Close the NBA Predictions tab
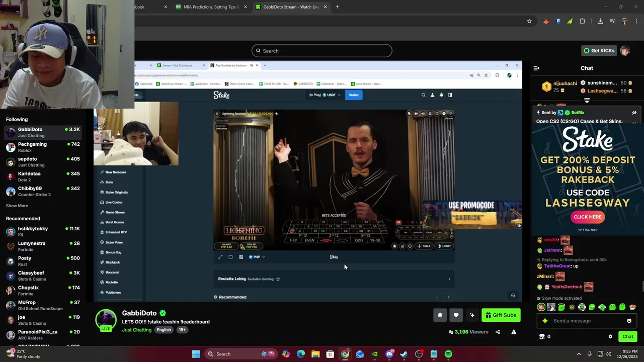 (246, 7)
